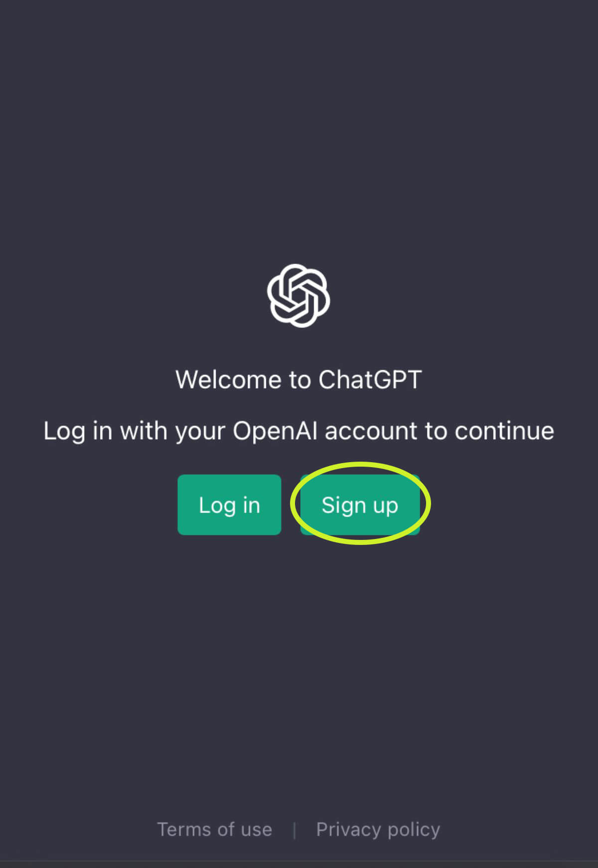Click the divider between footer links
Image resolution: width=598 pixels, height=868 pixels.
pos(295,831)
